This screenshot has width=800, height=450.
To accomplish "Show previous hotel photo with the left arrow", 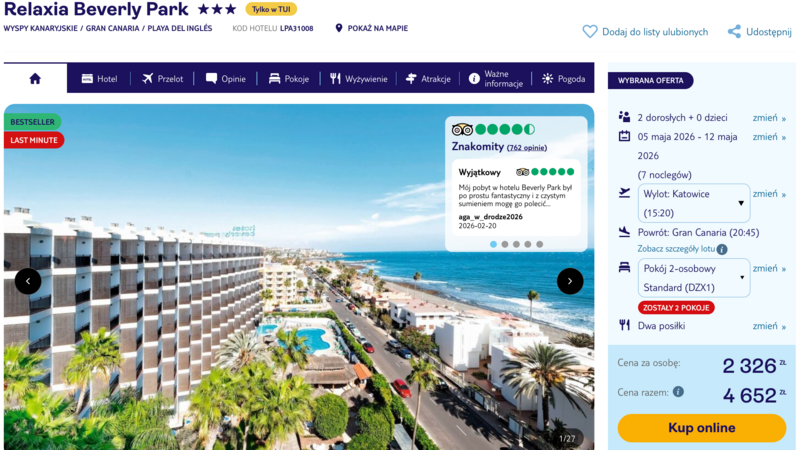I will coord(28,281).
